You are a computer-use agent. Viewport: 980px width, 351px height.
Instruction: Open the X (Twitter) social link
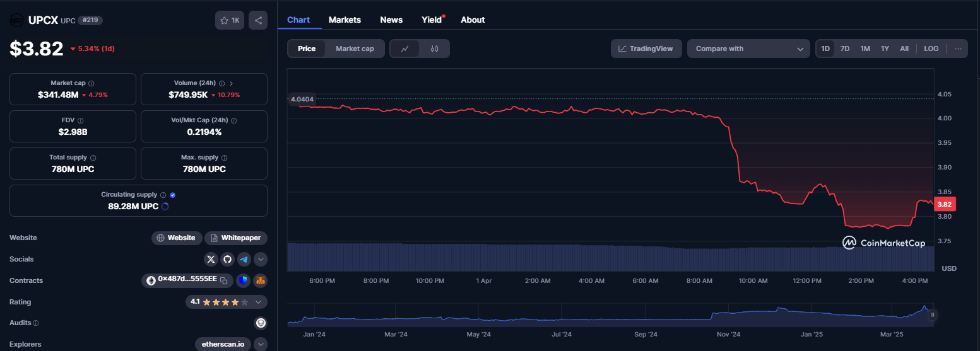(x=211, y=259)
